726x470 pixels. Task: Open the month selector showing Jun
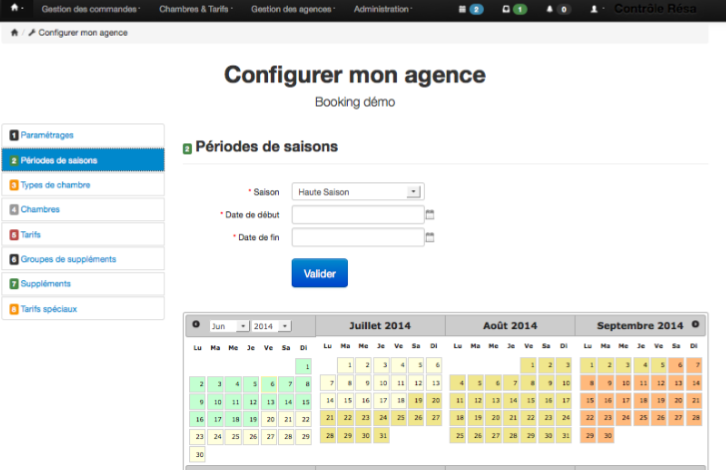click(x=229, y=326)
